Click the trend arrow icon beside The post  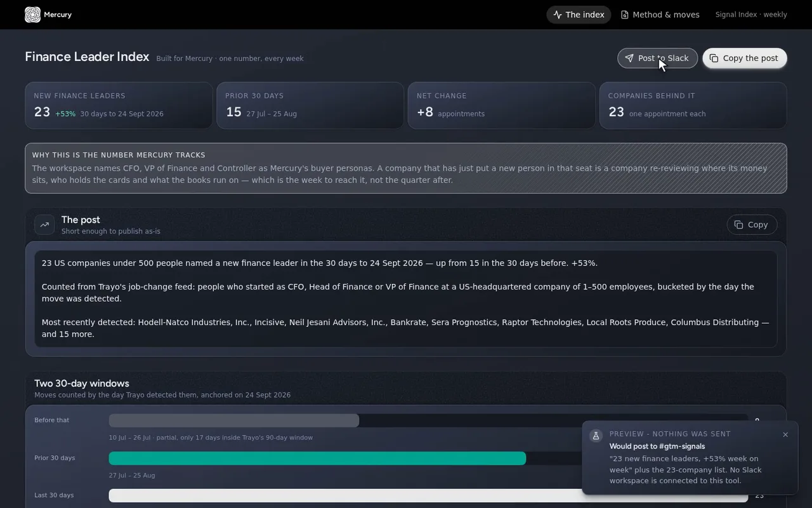44,225
